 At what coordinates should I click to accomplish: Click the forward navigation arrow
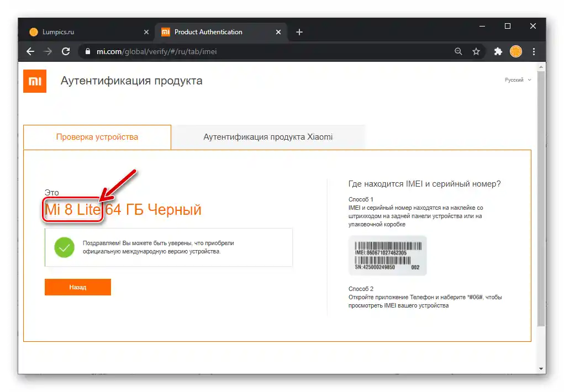tap(48, 51)
